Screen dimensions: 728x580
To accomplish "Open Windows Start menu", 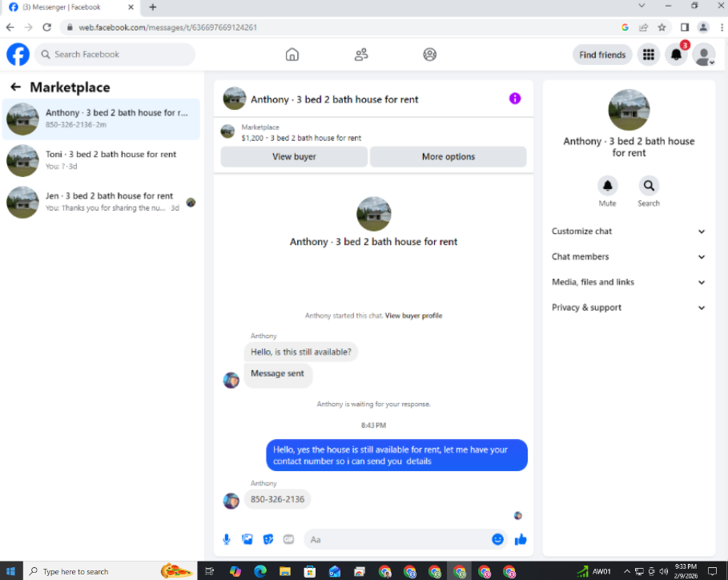I will 10,571.
